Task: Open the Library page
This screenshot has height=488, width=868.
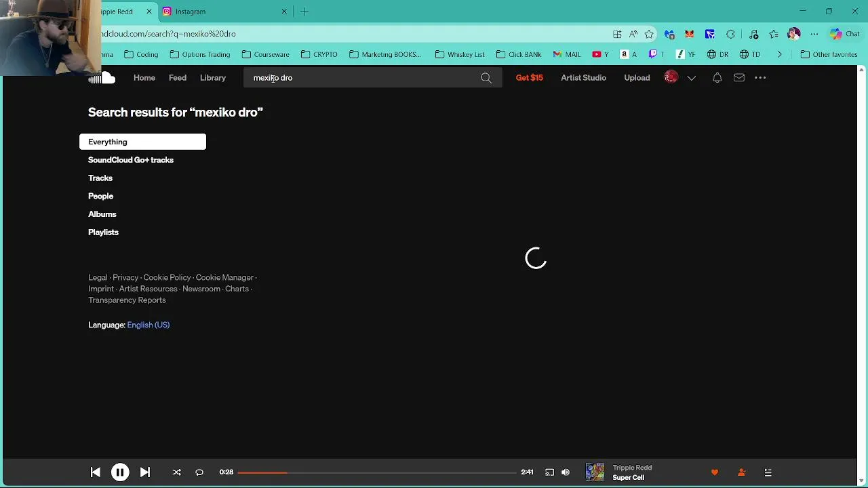Action: (213, 78)
